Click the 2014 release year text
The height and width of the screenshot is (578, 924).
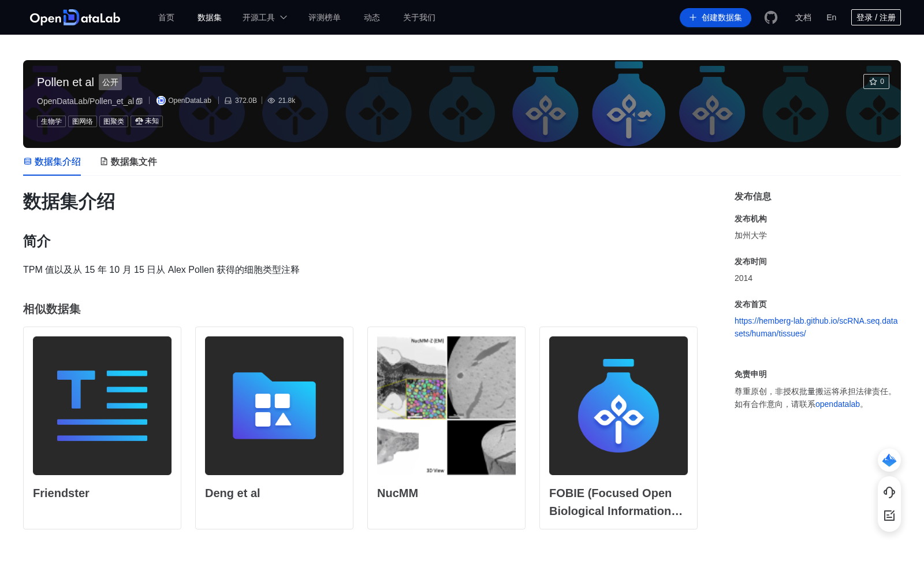point(743,278)
